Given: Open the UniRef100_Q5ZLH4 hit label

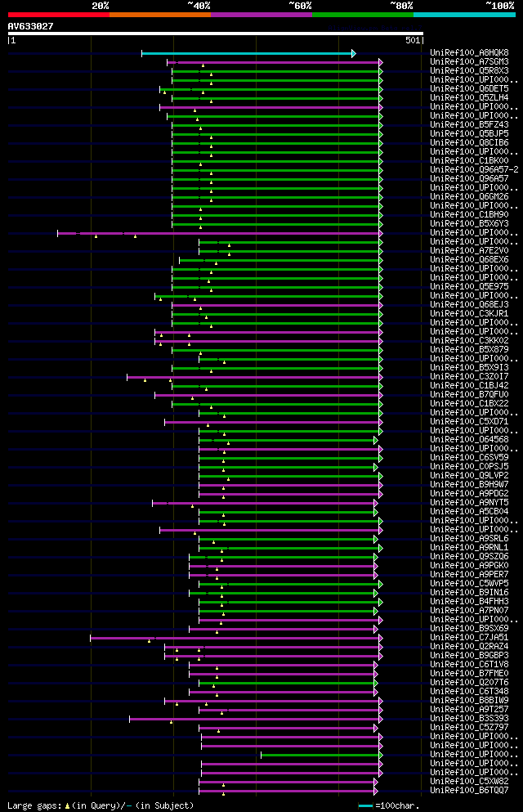Looking at the screenshot, I should click(469, 97).
